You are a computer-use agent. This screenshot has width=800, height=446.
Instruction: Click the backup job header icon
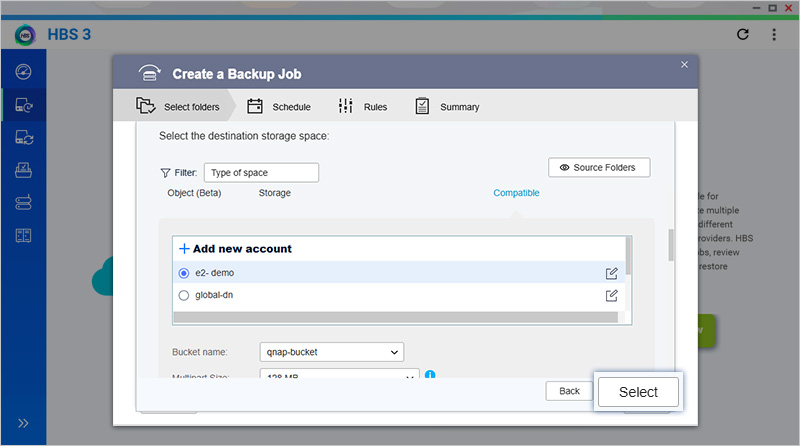149,73
